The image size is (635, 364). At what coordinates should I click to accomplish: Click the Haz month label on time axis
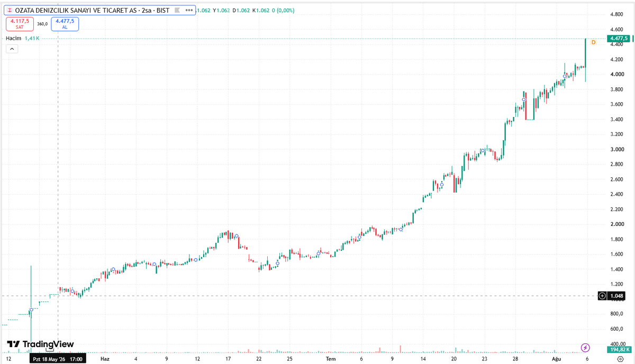pyautogui.click(x=105, y=359)
